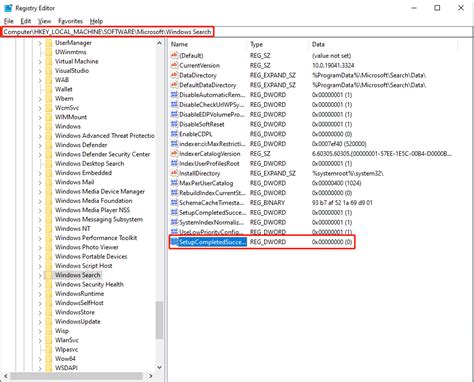
Task: Expand the UserManager key
Action: click(x=40, y=43)
